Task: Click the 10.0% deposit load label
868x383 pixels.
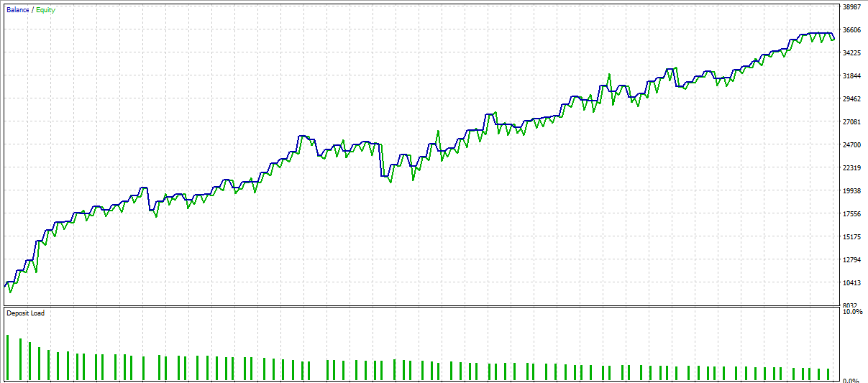Action: click(852, 312)
